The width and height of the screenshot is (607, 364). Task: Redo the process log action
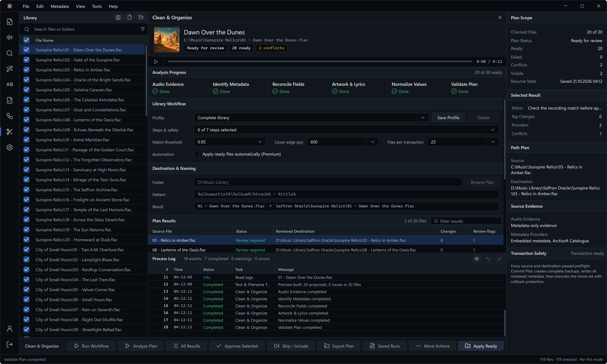tap(499, 259)
